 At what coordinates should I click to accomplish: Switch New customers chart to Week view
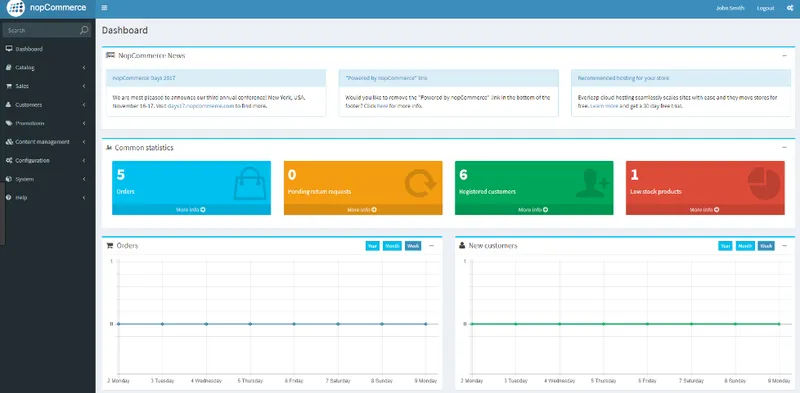coord(766,246)
